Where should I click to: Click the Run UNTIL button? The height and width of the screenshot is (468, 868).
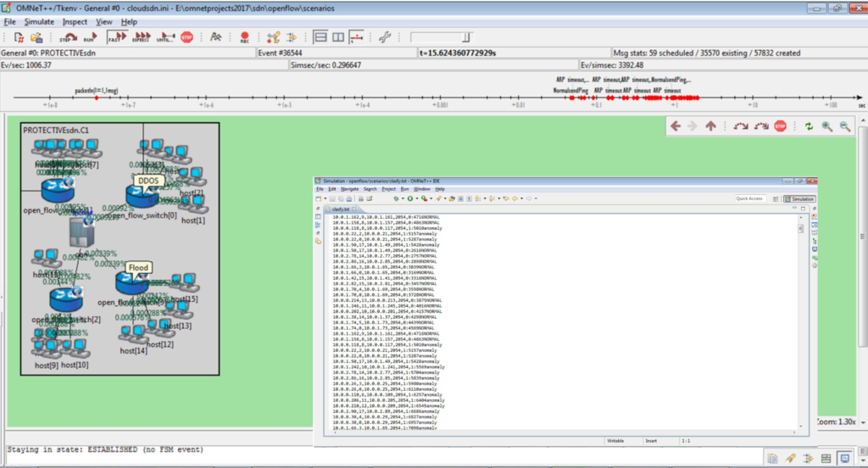[165, 37]
